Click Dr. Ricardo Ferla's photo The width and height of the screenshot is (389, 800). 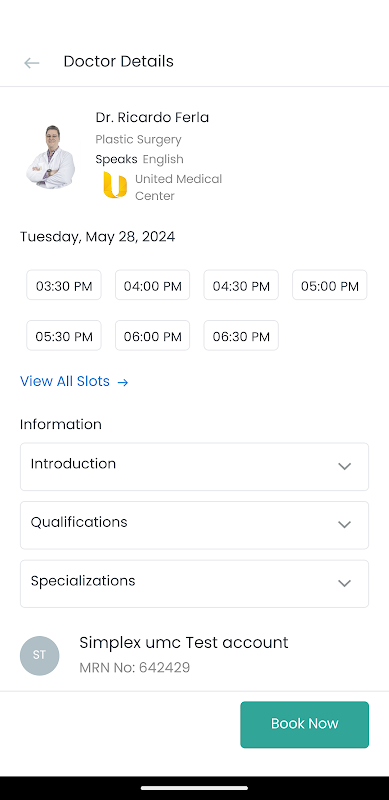coord(51,157)
